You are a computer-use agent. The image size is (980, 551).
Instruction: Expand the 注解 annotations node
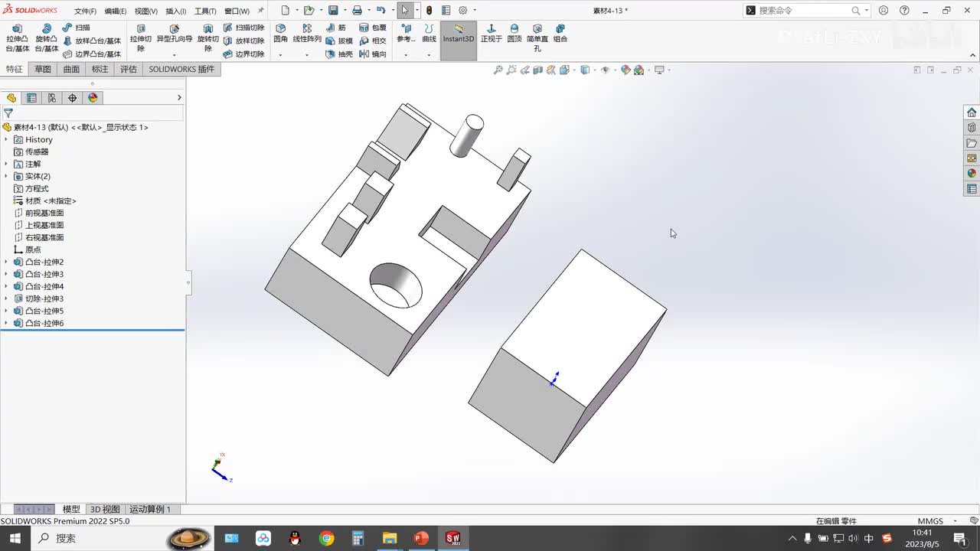click(x=6, y=164)
